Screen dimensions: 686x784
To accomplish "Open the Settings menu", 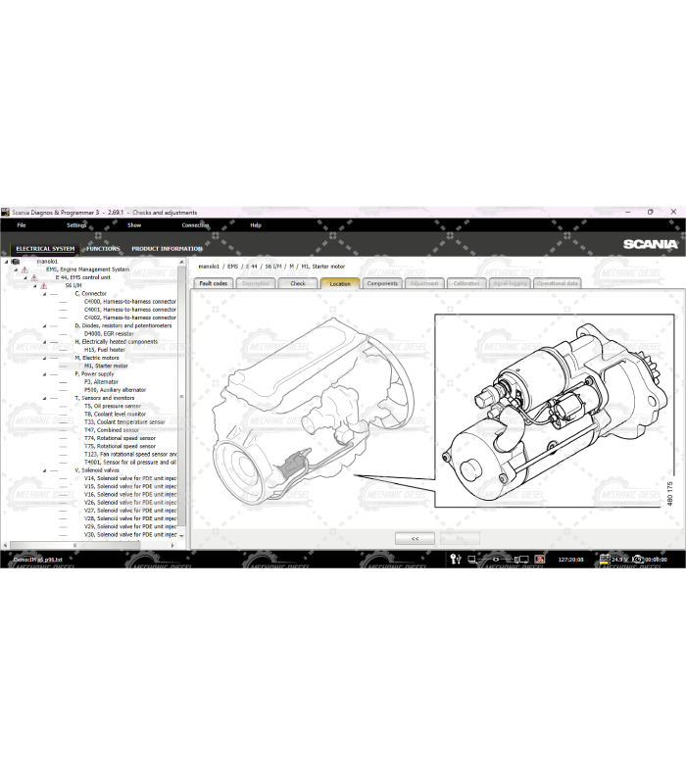I will 76,225.
